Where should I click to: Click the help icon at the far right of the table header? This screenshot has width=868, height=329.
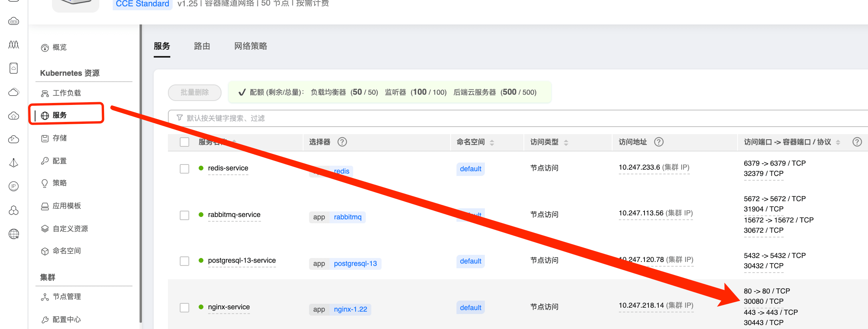857,142
